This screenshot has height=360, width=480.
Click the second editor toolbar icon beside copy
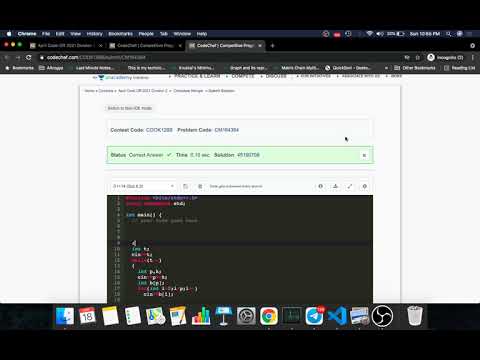200,186
